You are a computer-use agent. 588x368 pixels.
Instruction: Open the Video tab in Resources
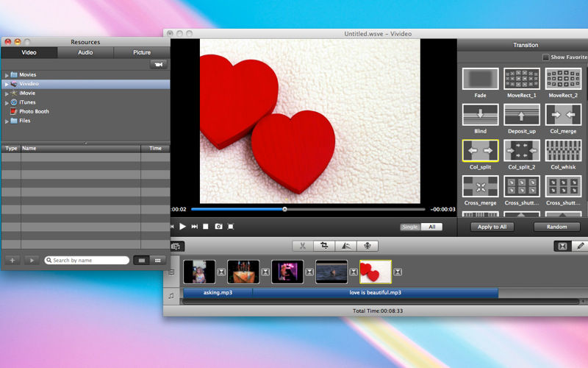click(x=29, y=52)
